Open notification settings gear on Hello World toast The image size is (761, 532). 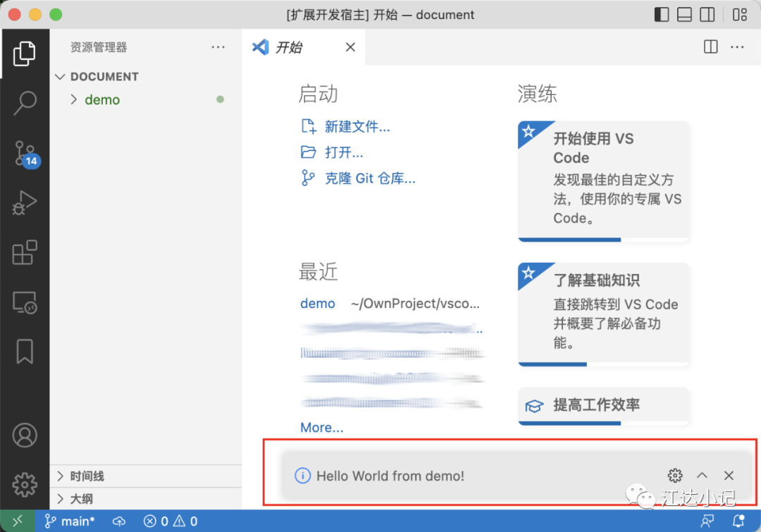[675, 476]
